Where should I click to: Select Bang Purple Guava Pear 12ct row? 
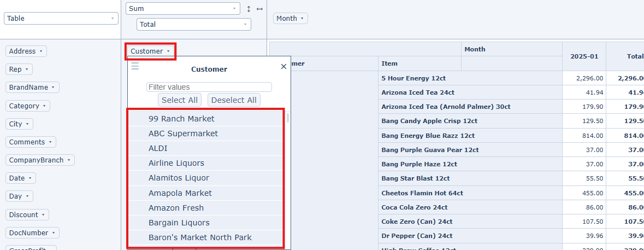[470, 150]
